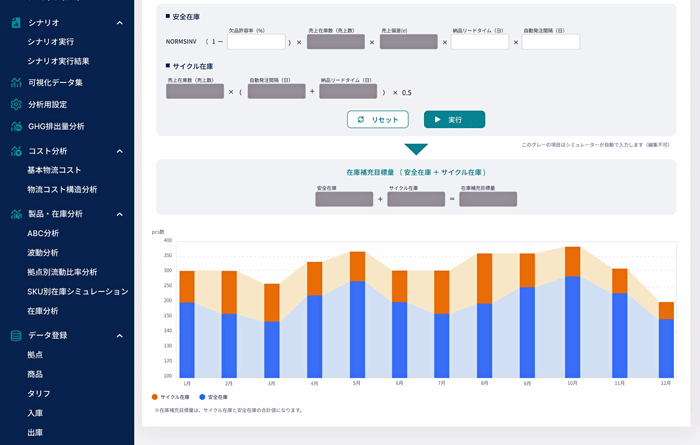Open ABC分析 from the sidebar
This screenshot has height=445, width=700.
(43, 233)
